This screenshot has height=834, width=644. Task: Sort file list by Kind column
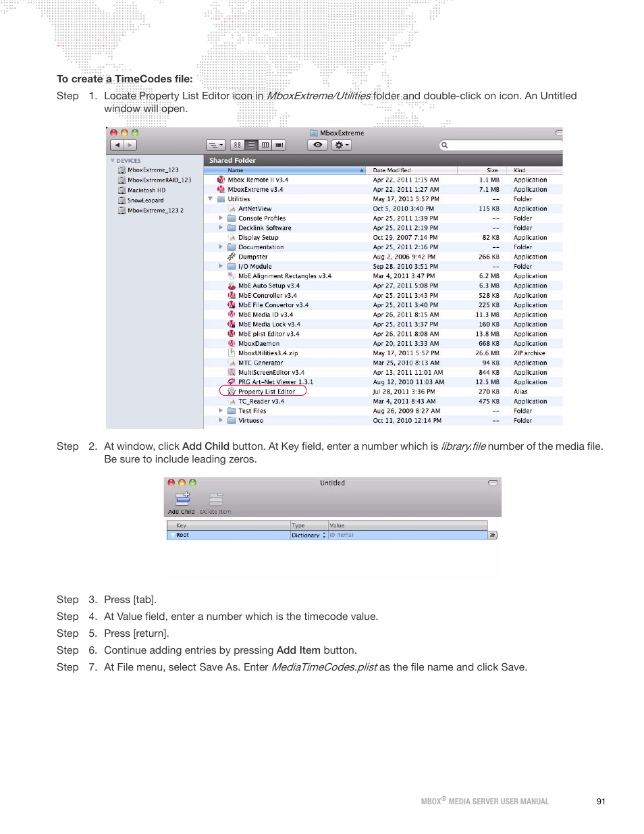point(535,170)
